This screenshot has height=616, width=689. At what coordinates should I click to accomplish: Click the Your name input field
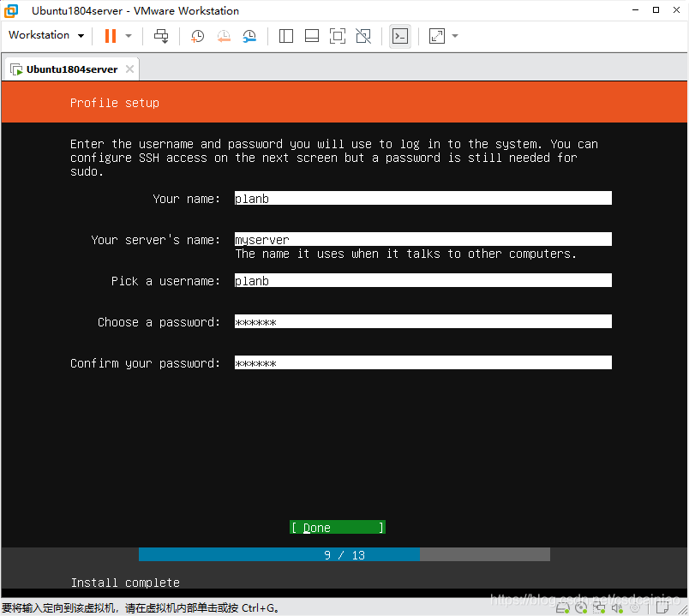[x=423, y=198]
